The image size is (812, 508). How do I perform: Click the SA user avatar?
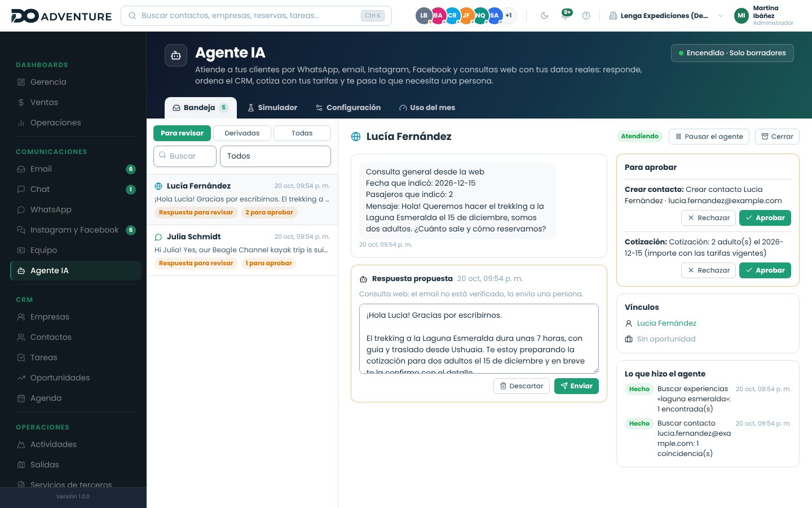click(495, 16)
